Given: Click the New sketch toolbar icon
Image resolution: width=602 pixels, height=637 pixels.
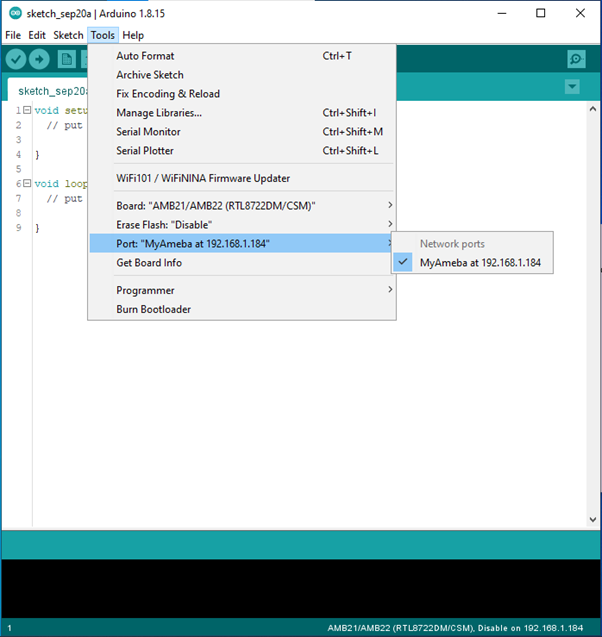Looking at the screenshot, I should point(67,59).
